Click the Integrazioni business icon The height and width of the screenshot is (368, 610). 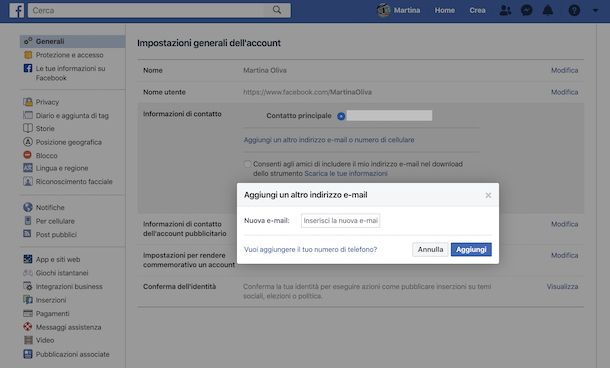(28, 286)
